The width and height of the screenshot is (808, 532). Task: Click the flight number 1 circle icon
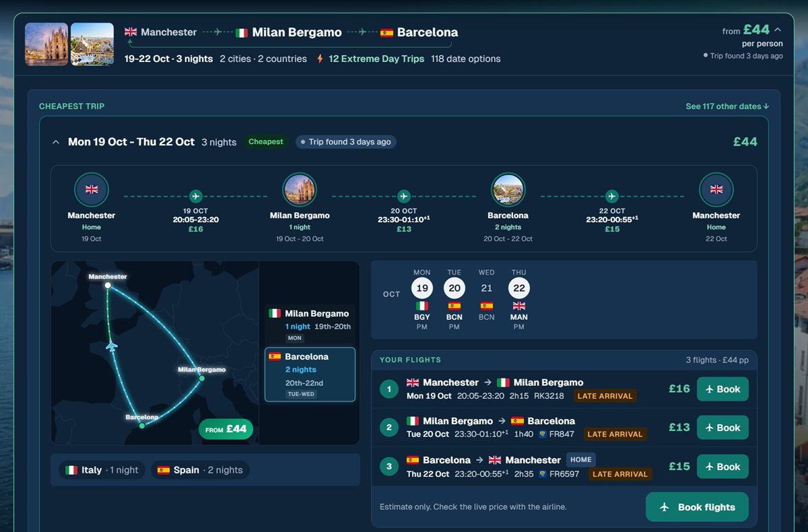point(389,389)
